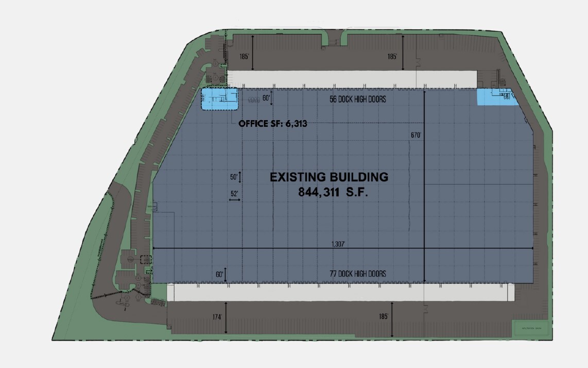
Task: Click the "185'" label nearest the "174'" dimension
Action: pyautogui.click(x=384, y=316)
